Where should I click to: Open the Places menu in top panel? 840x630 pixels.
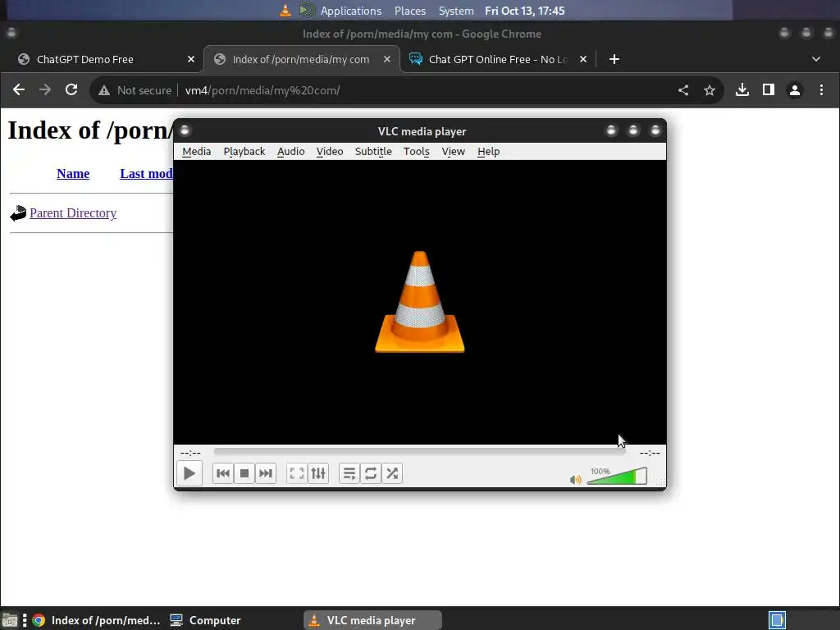pyautogui.click(x=410, y=11)
